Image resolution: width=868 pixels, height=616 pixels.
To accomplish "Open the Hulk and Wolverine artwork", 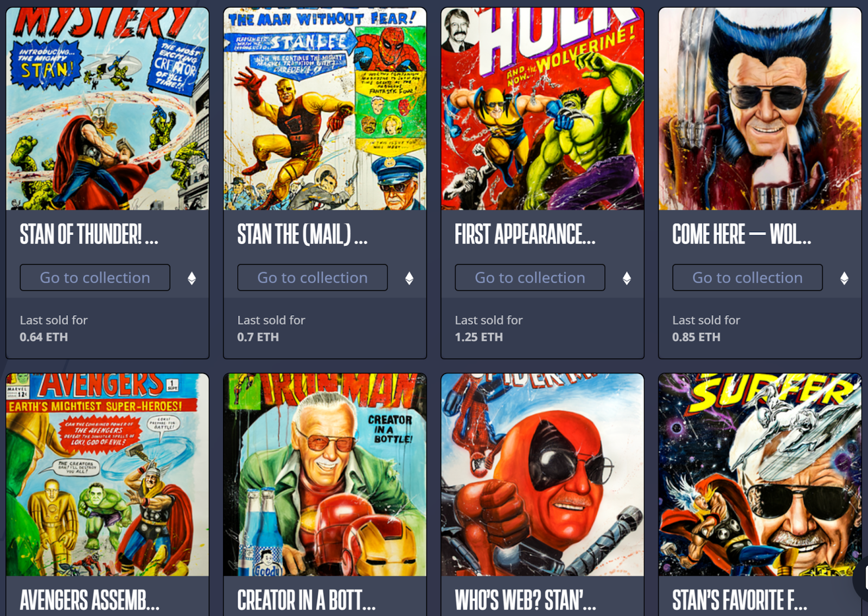I will pyautogui.click(x=542, y=109).
